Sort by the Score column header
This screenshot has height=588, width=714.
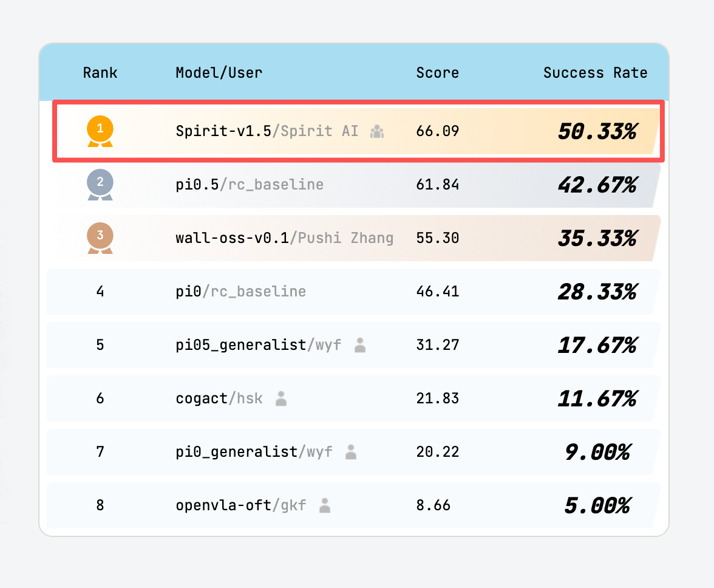coord(437,73)
